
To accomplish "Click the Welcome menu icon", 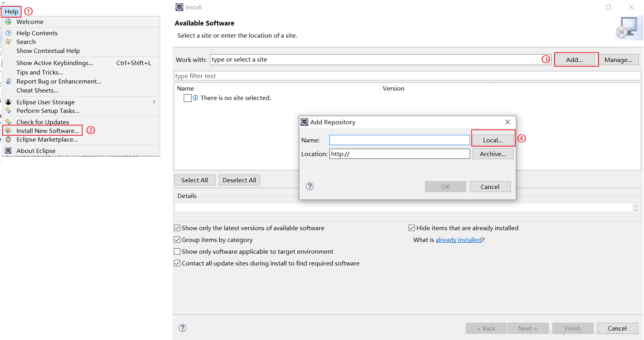I will tap(8, 22).
